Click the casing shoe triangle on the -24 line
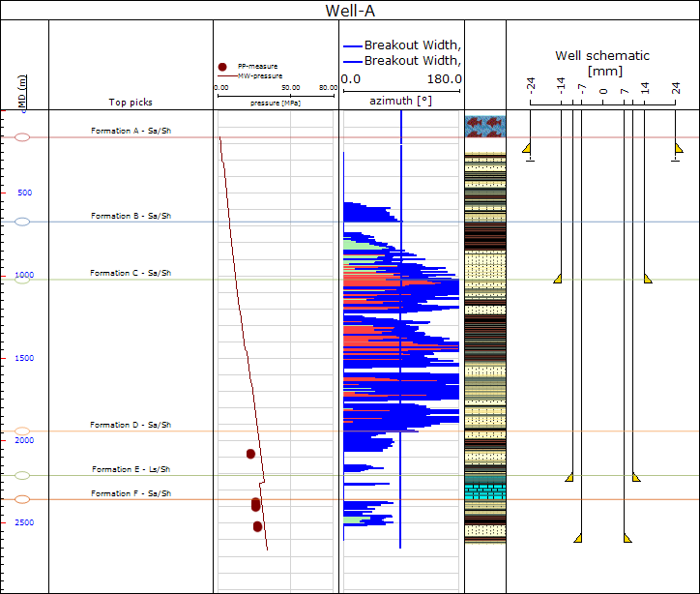The height and width of the screenshot is (594, 700). (527, 149)
